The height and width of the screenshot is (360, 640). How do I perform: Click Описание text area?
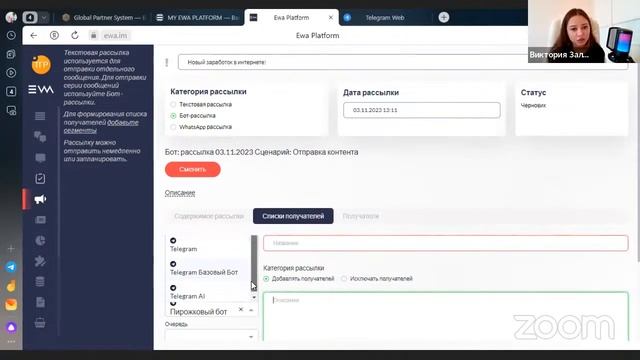(445, 316)
